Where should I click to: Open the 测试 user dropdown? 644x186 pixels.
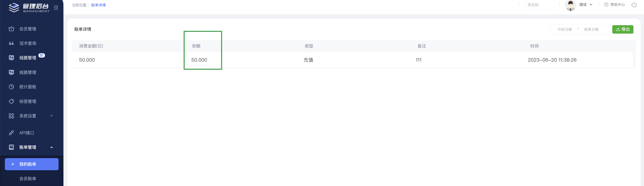click(585, 5)
